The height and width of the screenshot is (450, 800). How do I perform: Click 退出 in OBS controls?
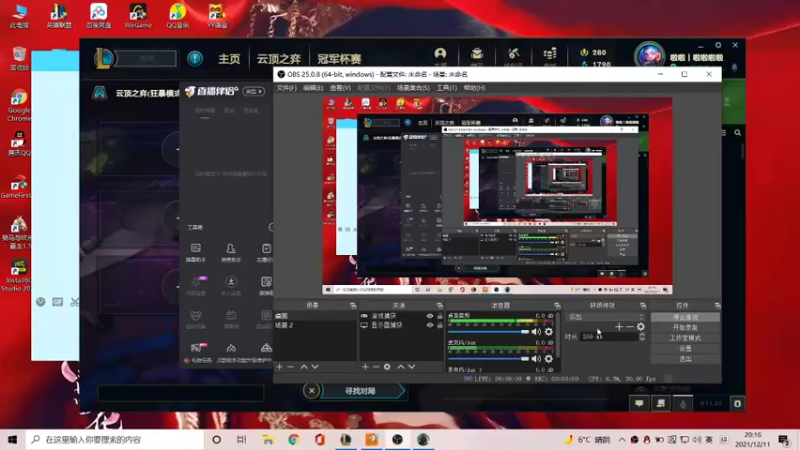tap(685, 359)
